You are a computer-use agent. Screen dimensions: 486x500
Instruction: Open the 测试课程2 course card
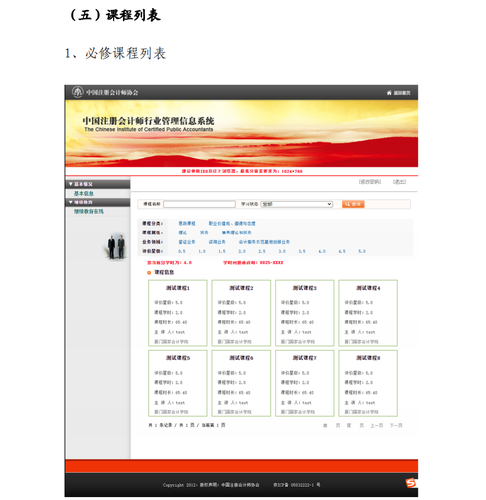tap(241, 313)
